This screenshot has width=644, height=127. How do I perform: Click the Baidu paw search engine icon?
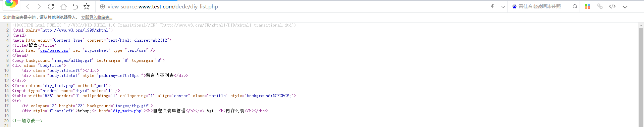pos(514,6)
